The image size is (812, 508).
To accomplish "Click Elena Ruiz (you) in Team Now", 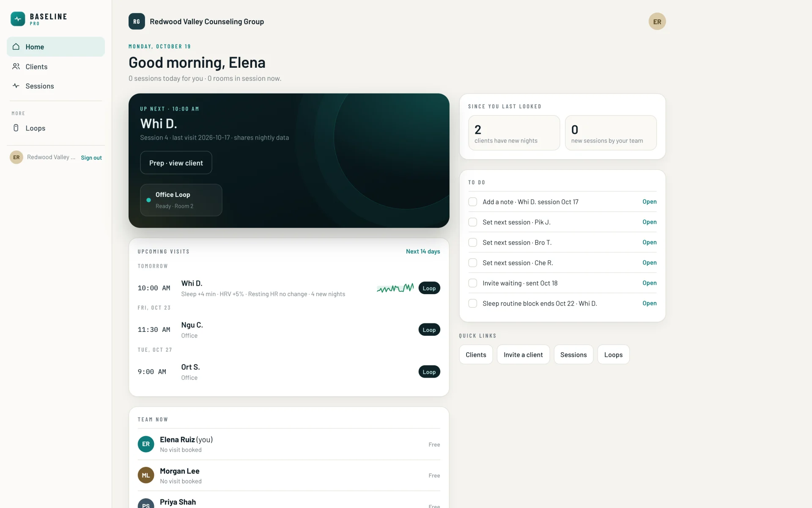I will (x=187, y=440).
